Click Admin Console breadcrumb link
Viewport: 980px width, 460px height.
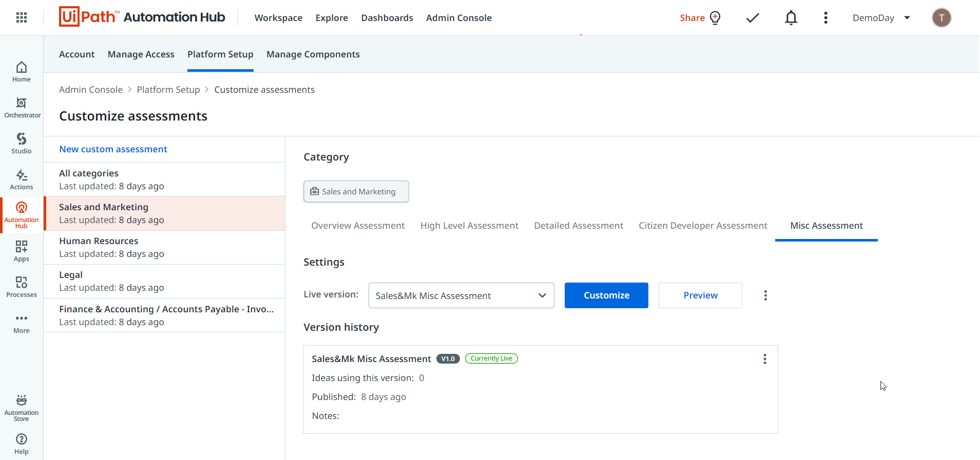pyautogui.click(x=91, y=90)
